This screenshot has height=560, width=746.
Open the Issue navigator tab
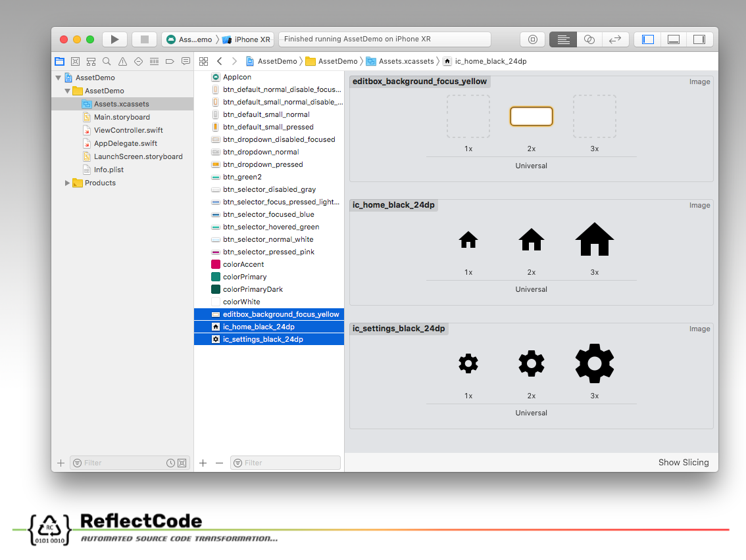123,61
